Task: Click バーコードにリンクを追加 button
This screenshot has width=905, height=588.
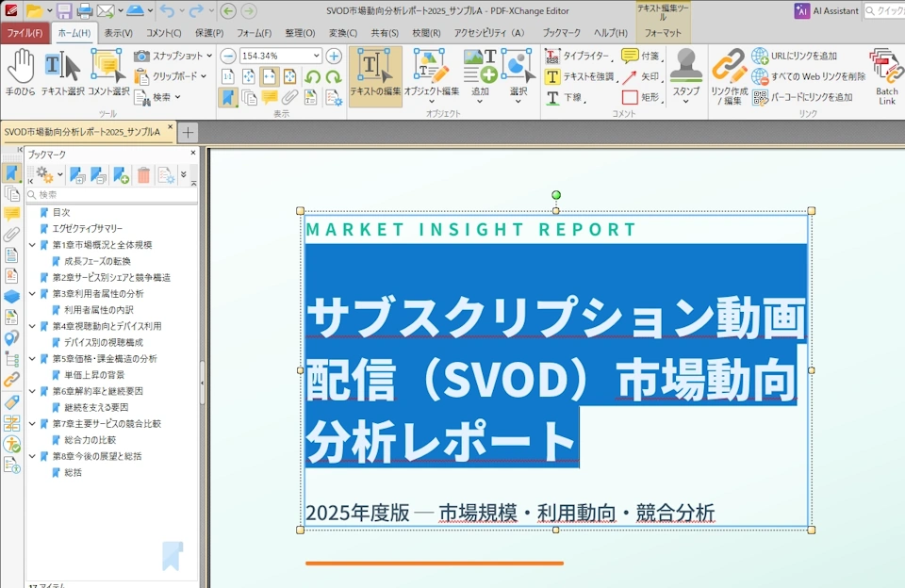Action: pos(803,97)
